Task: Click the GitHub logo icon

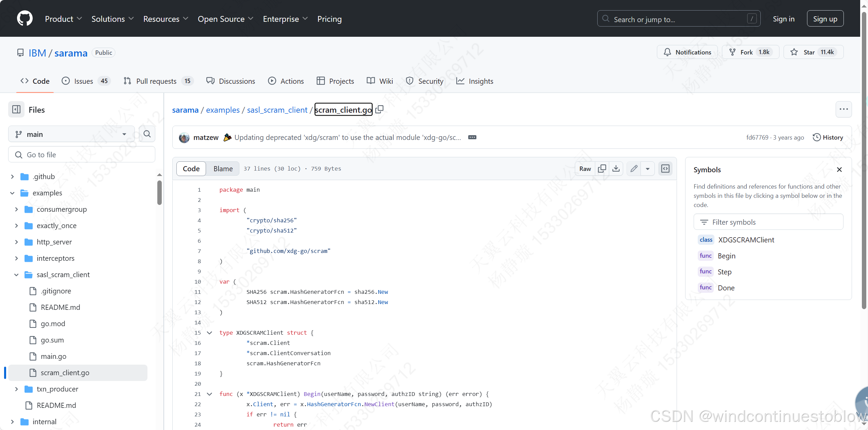Action: (25, 18)
